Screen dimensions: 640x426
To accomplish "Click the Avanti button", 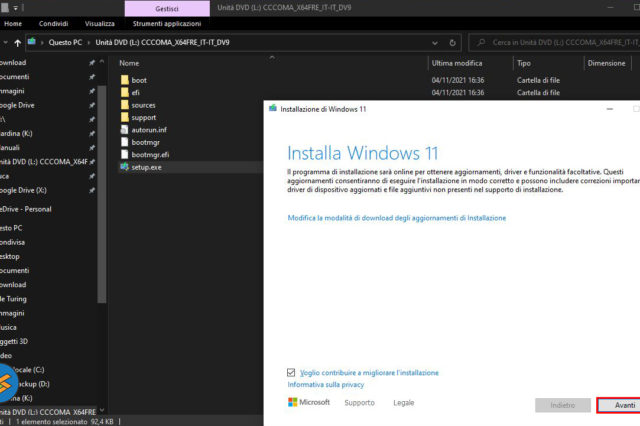I will [x=622, y=405].
